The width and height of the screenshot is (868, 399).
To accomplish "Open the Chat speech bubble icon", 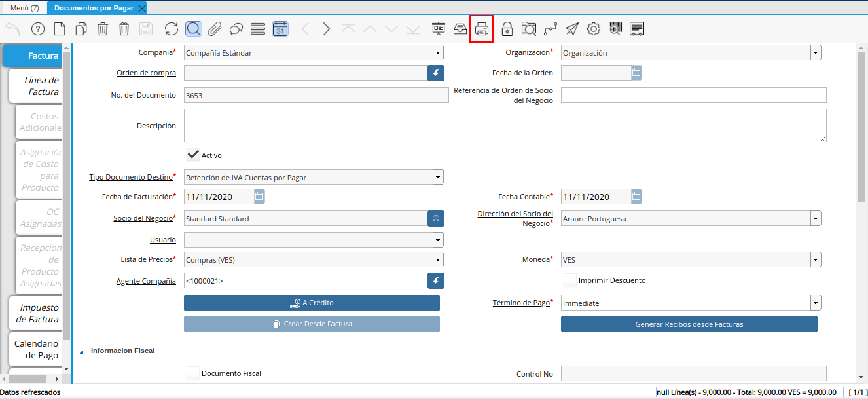I will (x=236, y=29).
